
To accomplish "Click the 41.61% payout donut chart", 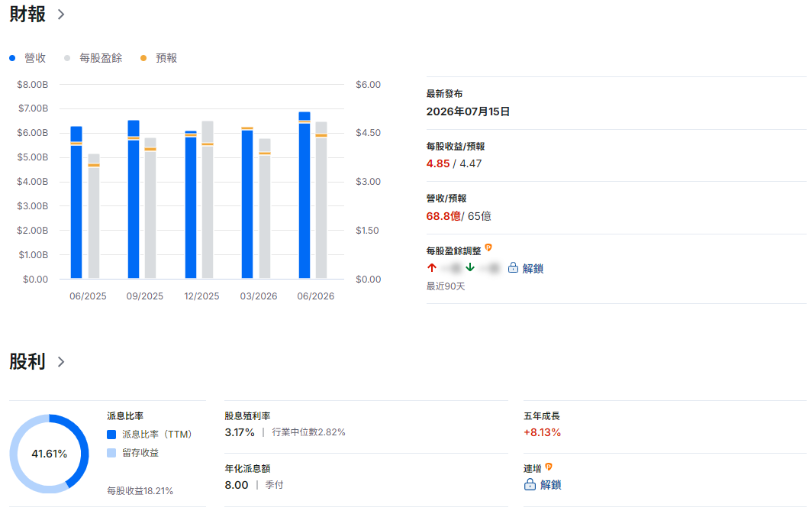I will click(x=49, y=454).
